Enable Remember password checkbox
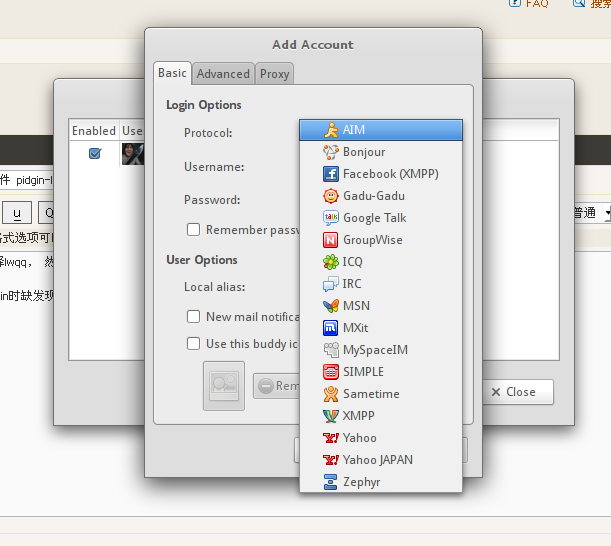 click(193, 230)
